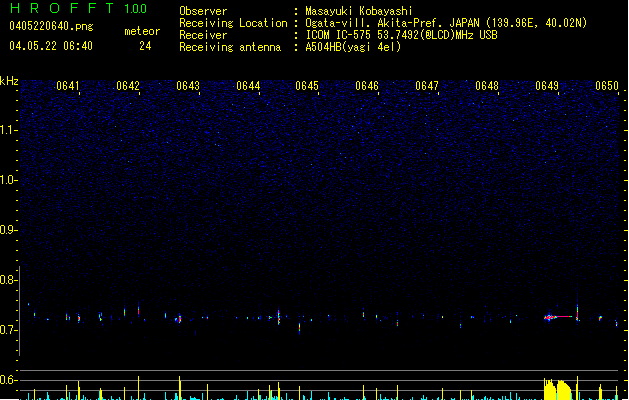Click the 0642 time marker
The image size is (629, 400).
click(x=128, y=86)
